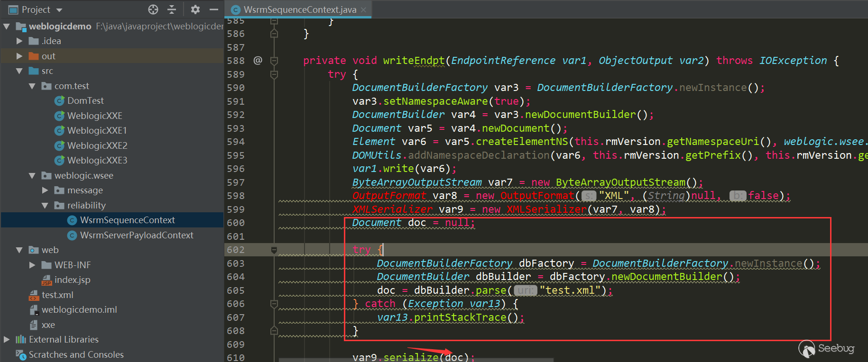This screenshot has height=362, width=868.
Task: Open the Project view dropdown
Action: (x=59, y=10)
